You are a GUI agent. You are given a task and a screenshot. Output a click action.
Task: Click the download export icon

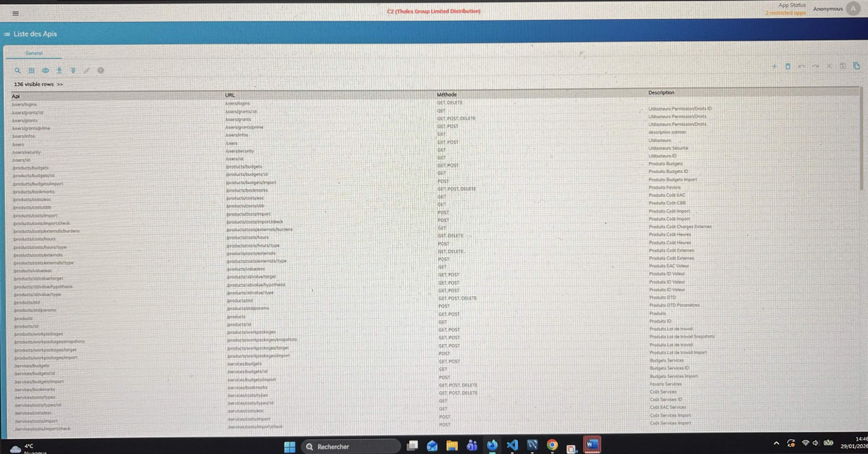(x=59, y=70)
